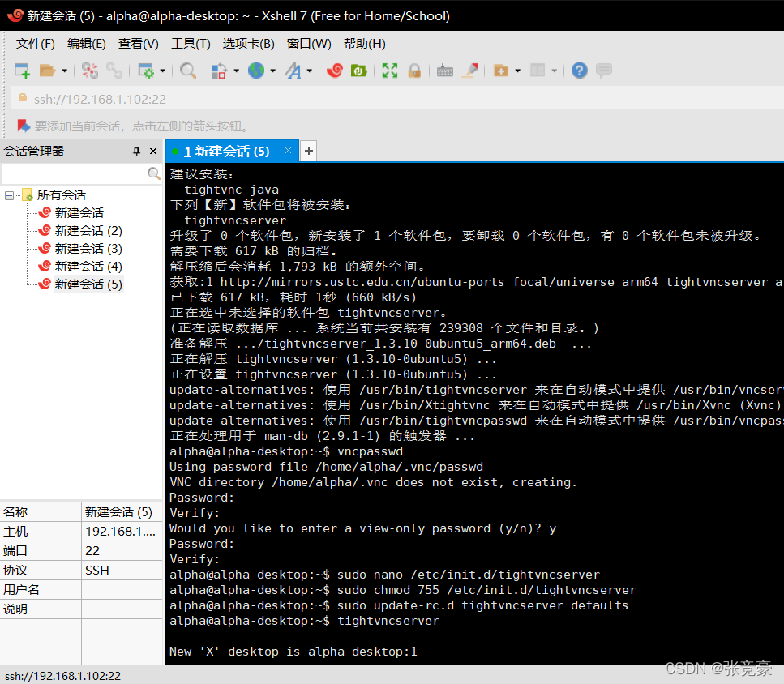Click the chat bubble feedback icon
The height and width of the screenshot is (684, 784).
[604, 71]
